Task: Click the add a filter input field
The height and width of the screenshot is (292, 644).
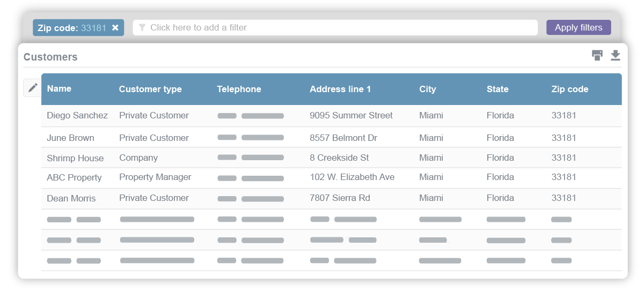Action: pos(338,28)
